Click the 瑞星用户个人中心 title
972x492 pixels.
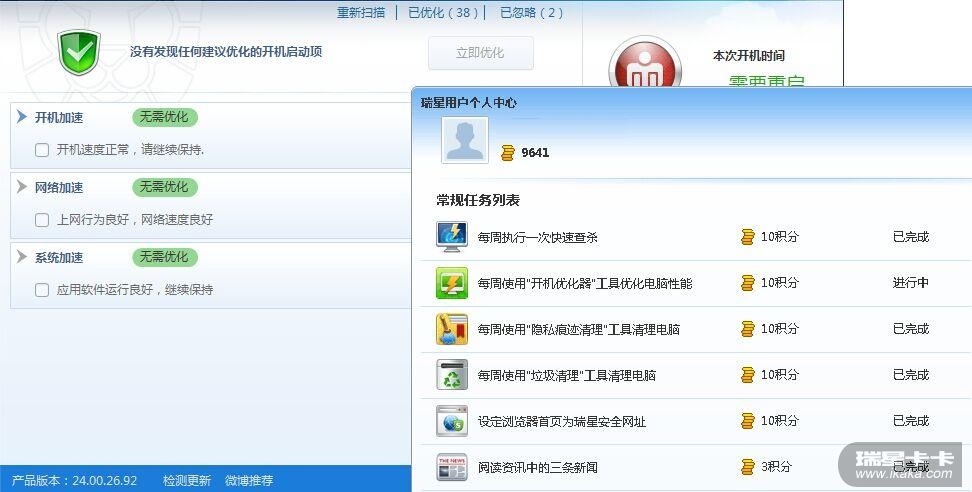pos(469,103)
